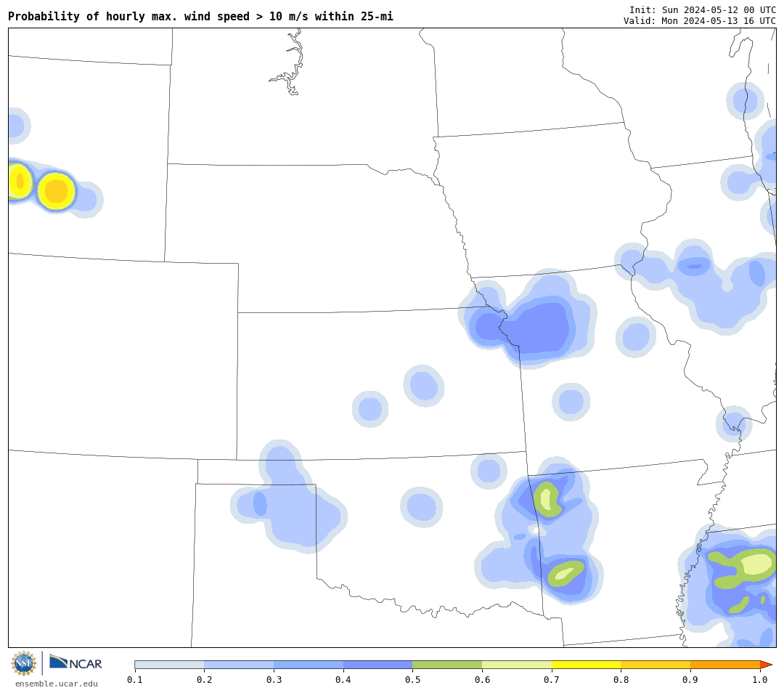Image resolution: width=784 pixels, height=693 pixels.
Task: Open the ensemble.ucar.edu text link
Action: (57, 684)
